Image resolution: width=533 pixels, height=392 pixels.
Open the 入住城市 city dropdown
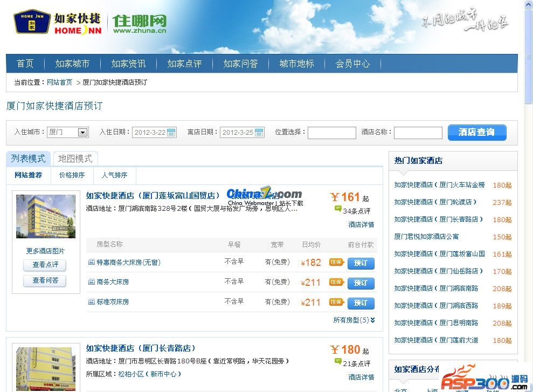82,132
